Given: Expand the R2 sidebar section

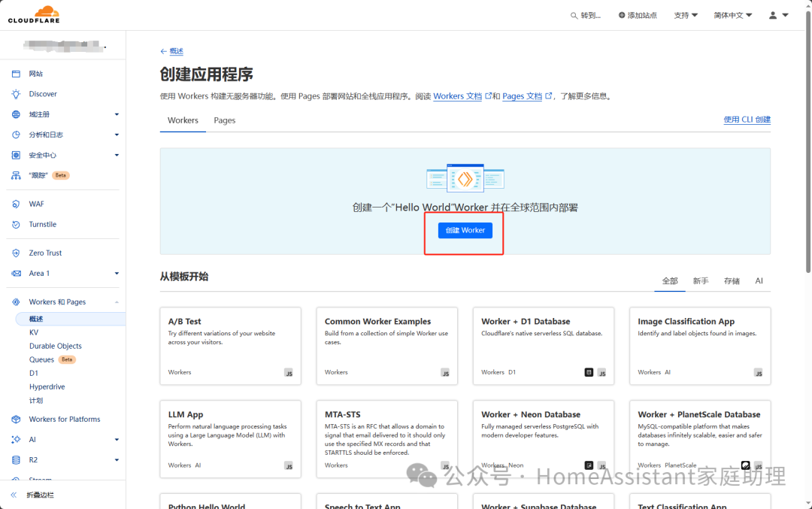Looking at the screenshot, I should point(117,460).
